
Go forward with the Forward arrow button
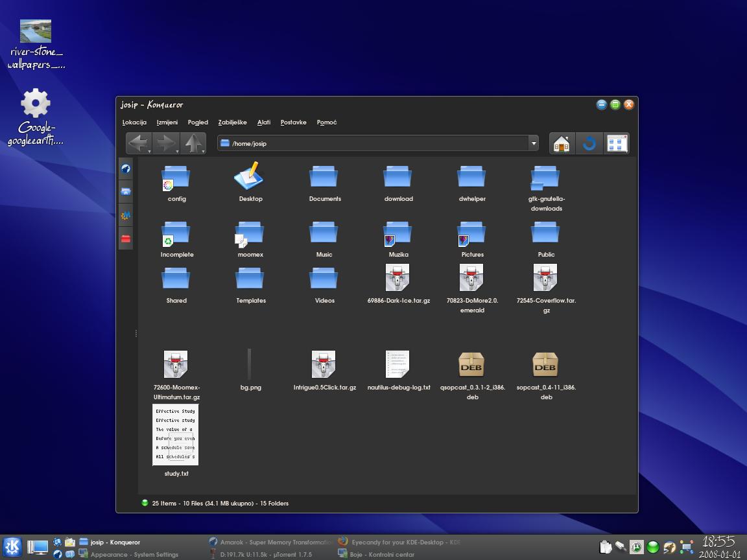tap(165, 143)
